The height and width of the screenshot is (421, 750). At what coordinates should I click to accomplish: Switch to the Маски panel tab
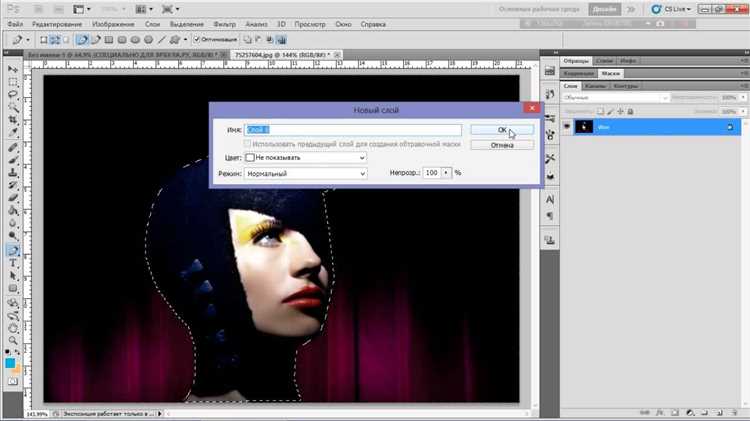[610, 73]
